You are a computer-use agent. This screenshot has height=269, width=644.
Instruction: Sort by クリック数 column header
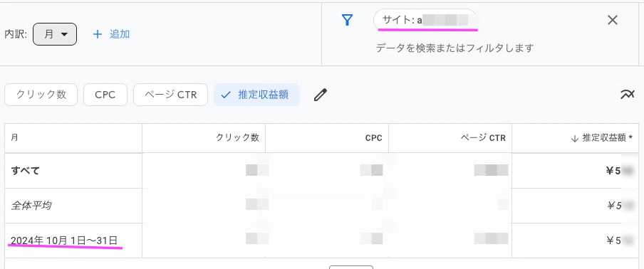(x=238, y=138)
